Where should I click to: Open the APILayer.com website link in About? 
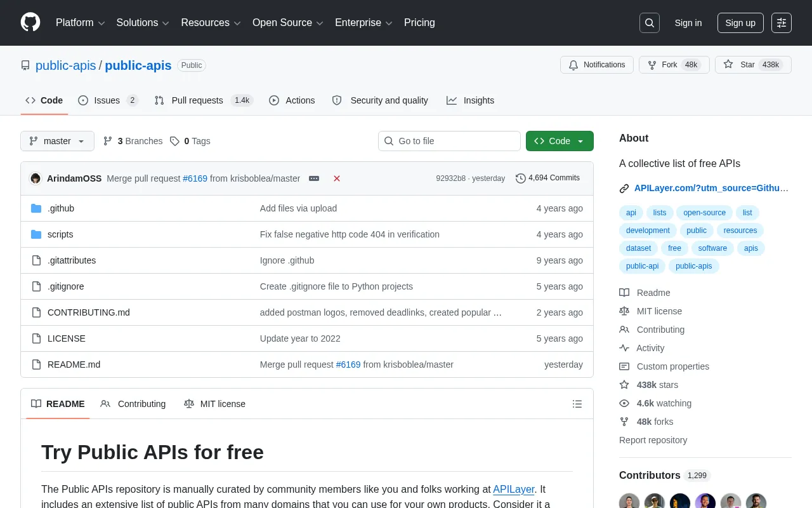[x=711, y=188]
